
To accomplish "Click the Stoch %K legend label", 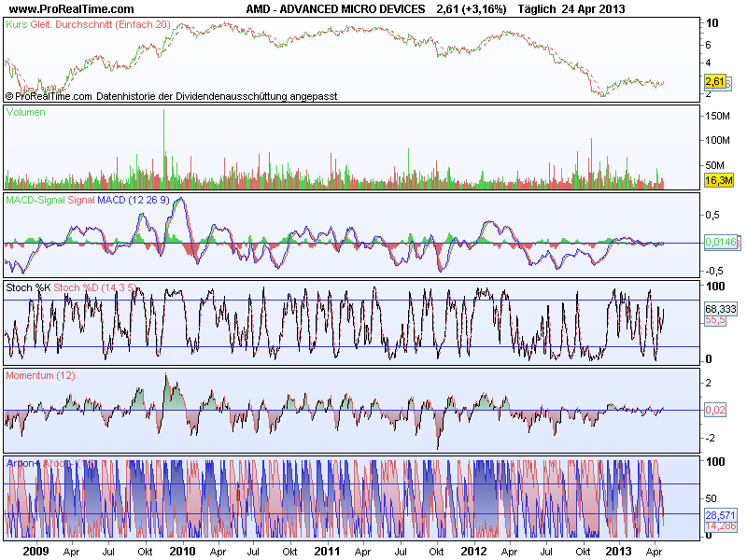I will pos(28,287).
